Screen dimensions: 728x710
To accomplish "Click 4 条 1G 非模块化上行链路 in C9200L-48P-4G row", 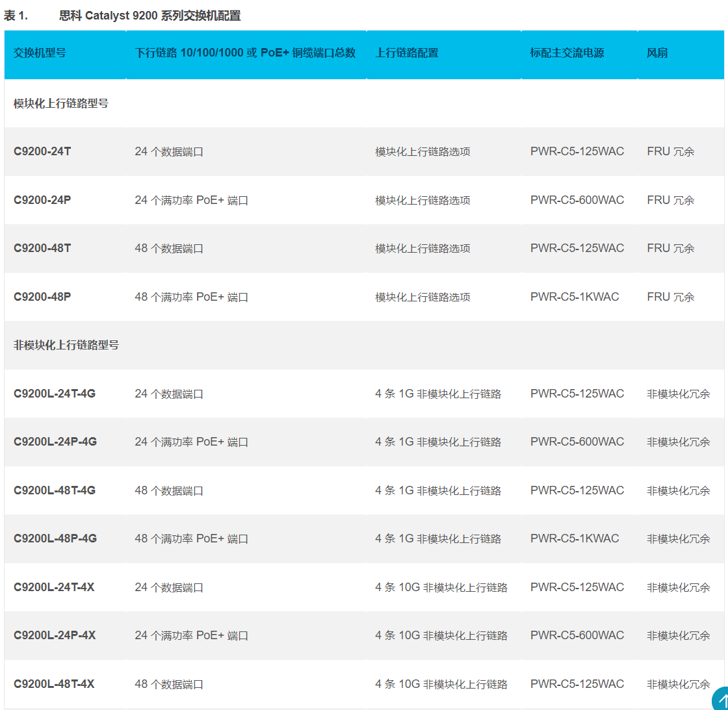I will coord(438,539).
